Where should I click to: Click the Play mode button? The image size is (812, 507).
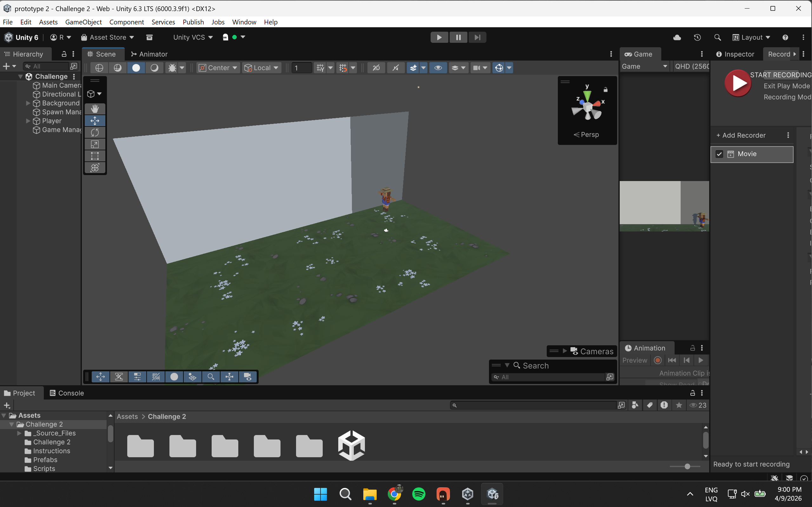(x=439, y=37)
